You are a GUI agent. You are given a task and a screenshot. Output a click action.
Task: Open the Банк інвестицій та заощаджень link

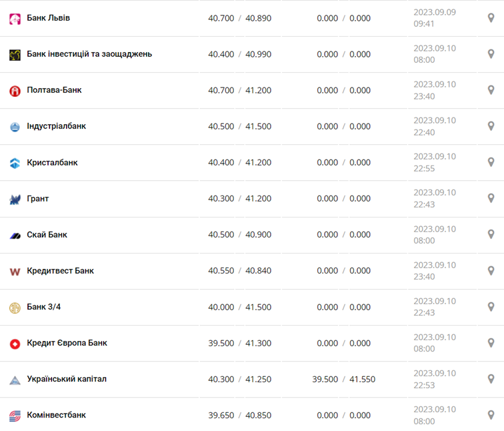pyautogui.click(x=89, y=54)
